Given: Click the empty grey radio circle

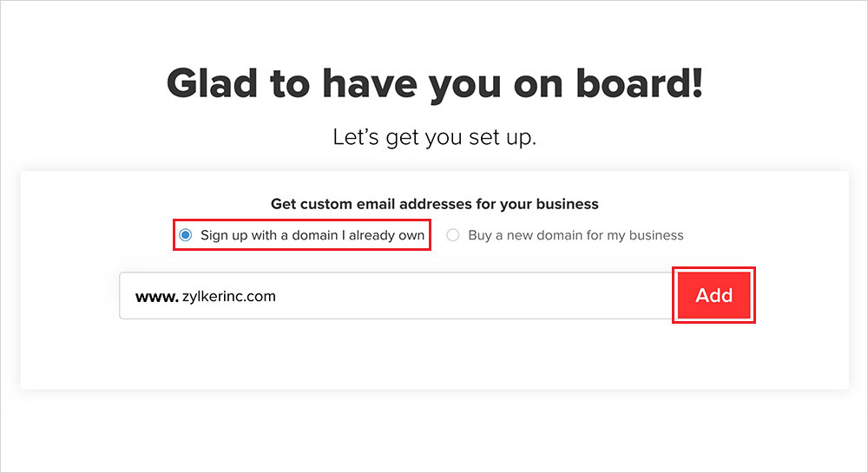Looking at the screenshot, I should pyautogui.click(x=453, y=235).
